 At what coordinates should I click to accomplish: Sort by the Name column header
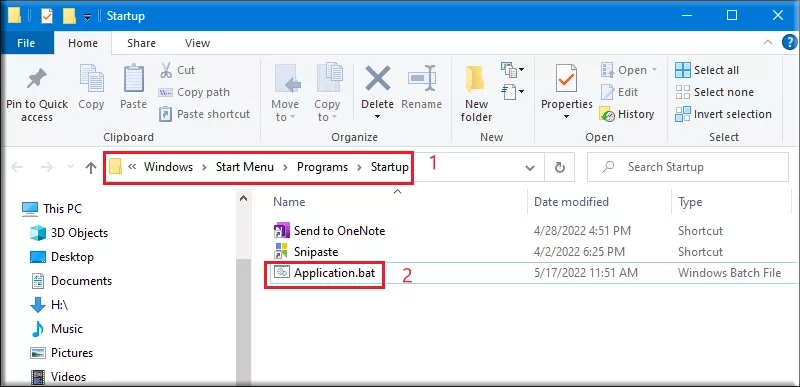[x=289, y=202]
